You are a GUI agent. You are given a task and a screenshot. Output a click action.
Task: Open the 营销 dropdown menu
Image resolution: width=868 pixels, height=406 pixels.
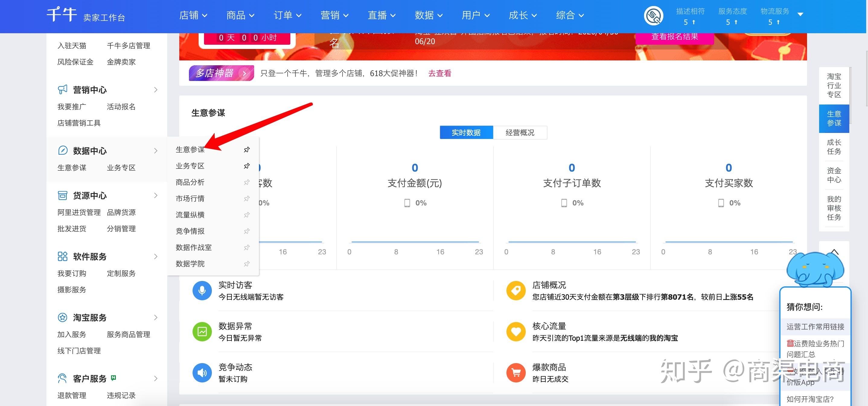coord(334,15)
